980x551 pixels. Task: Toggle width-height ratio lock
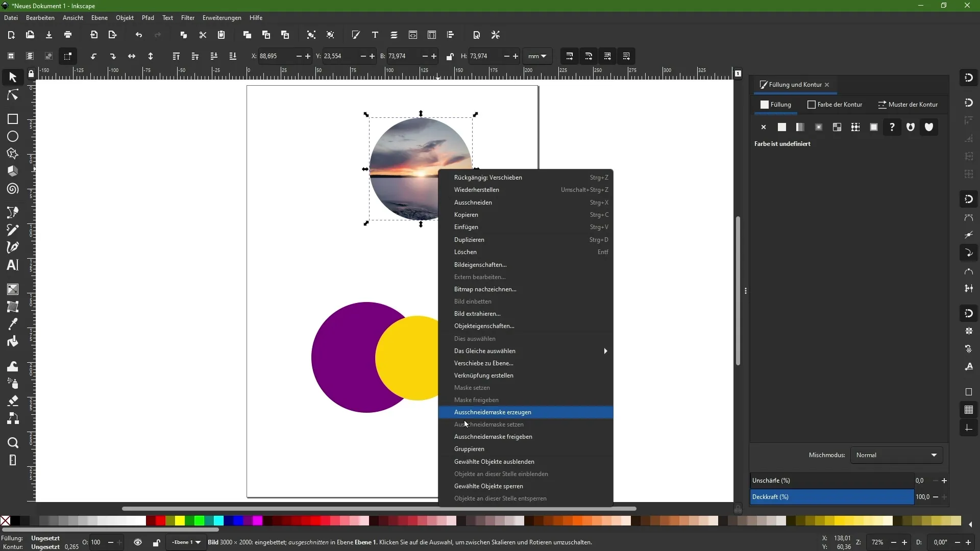click(x=450, y=56)
